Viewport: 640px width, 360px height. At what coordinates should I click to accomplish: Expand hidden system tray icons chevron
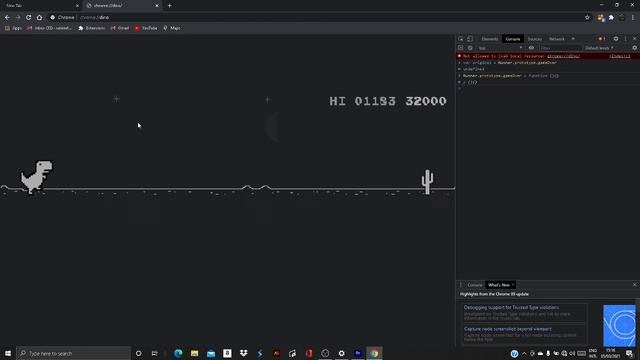(x=524, y=353)
